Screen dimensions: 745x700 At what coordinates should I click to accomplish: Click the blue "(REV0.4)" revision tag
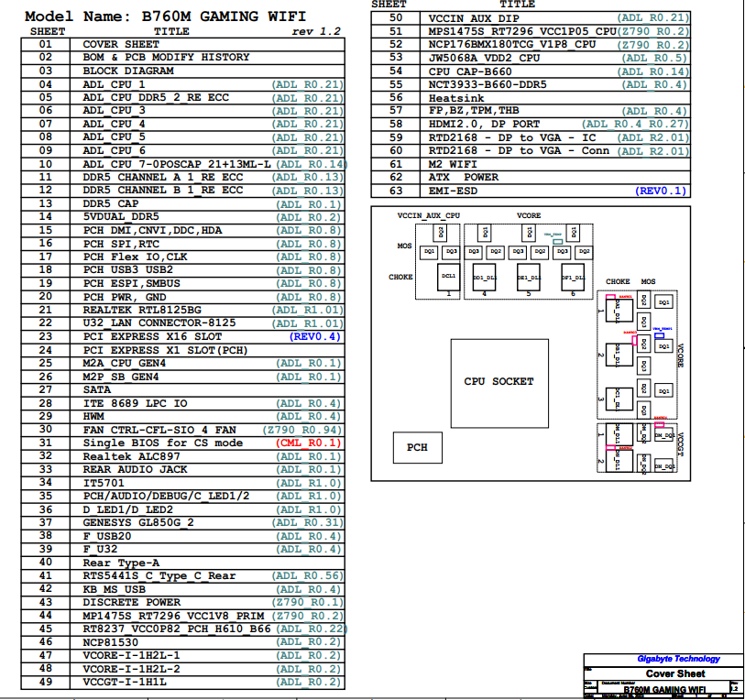[315, 336]
